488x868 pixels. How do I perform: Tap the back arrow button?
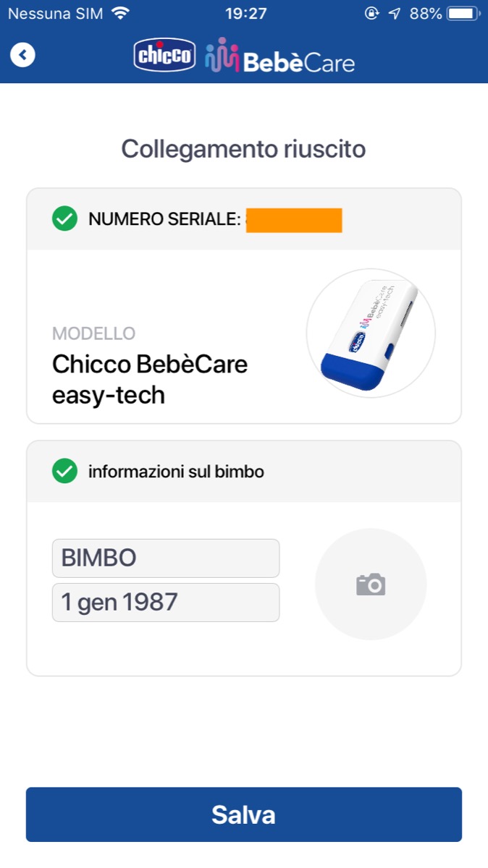(x=22, y=55)
